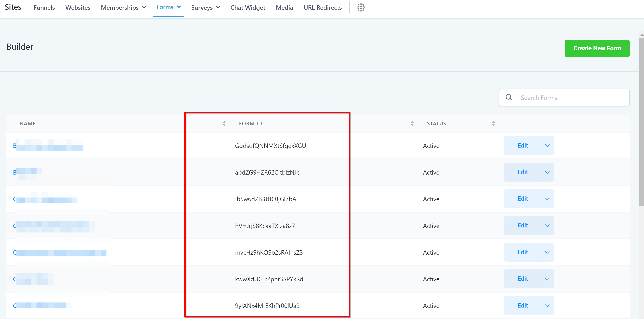Expand the Forms tab chevron
Image resolution: width=644 pixels, height=319 pixels.
click(179, 7)
